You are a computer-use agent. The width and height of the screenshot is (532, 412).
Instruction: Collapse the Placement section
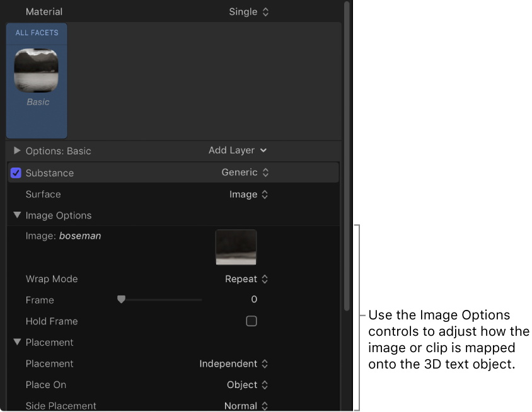coord(17,342)
